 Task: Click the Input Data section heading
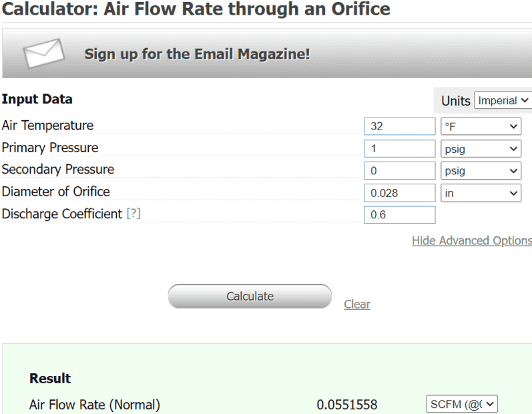[37, 99]
